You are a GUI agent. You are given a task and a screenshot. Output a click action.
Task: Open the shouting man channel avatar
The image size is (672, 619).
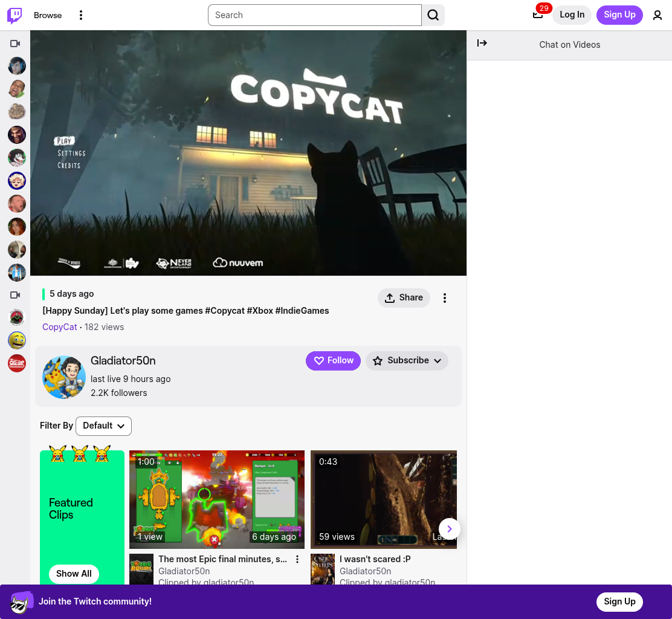[17, 204]
